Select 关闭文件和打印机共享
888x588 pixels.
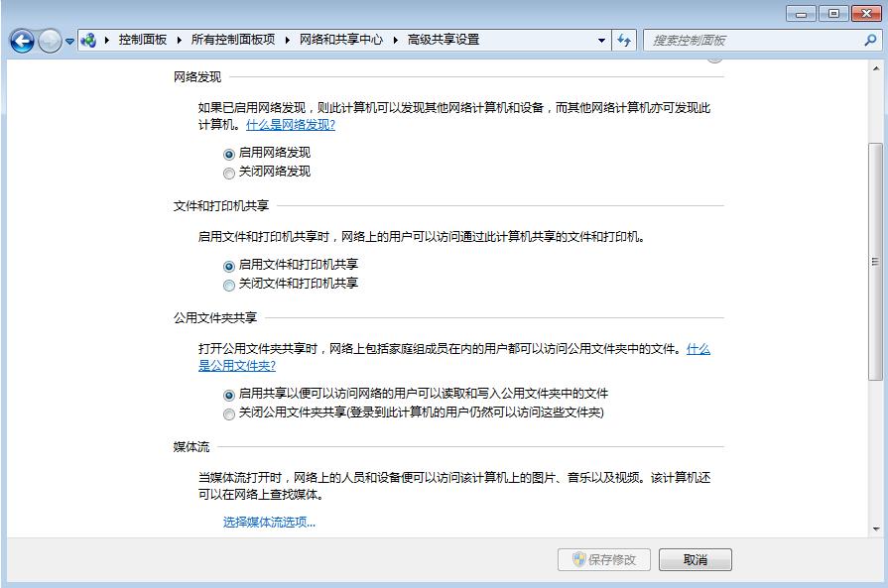[x=229, y=283]
